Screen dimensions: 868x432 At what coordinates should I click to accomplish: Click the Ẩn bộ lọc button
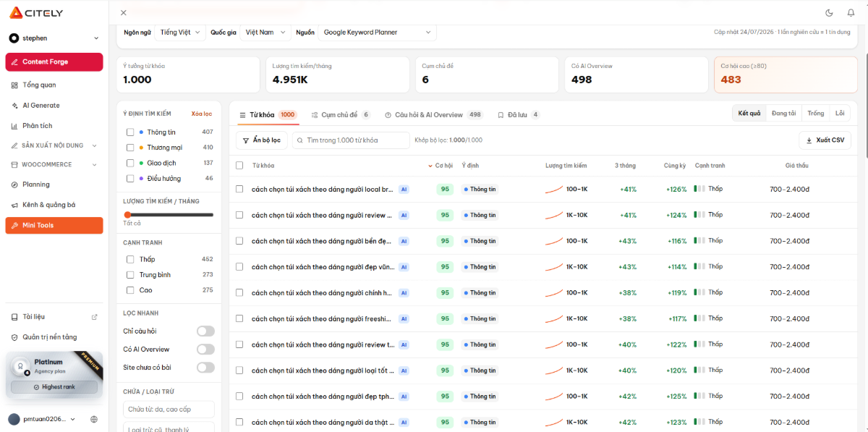coord(261,140)
